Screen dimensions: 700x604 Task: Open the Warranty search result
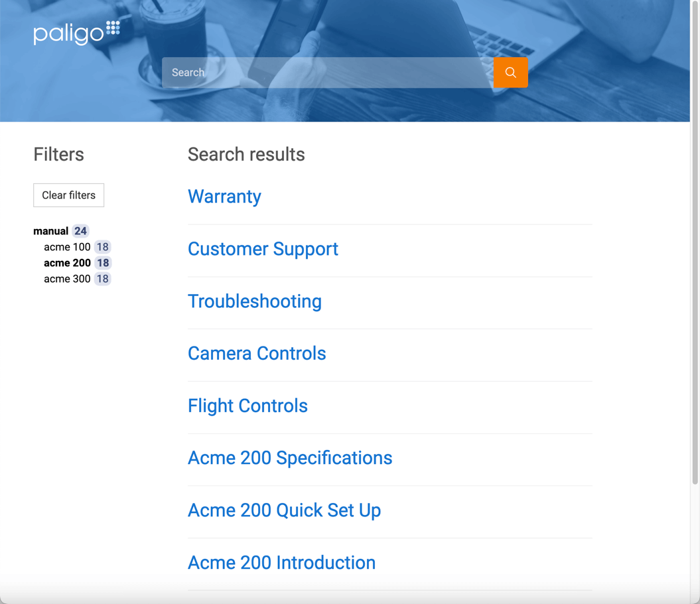tap(224, 196)
